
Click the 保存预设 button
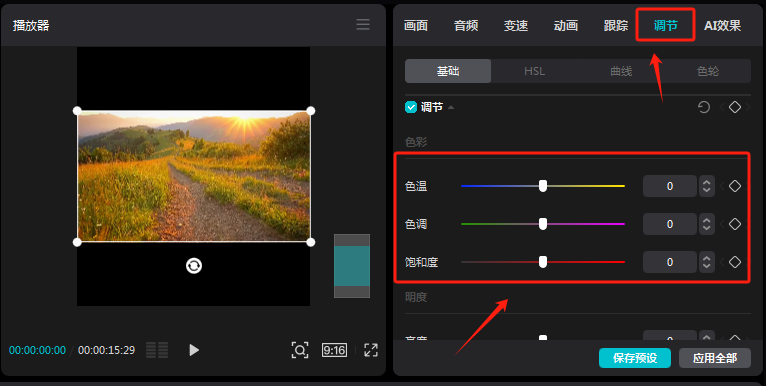point(635,358)
